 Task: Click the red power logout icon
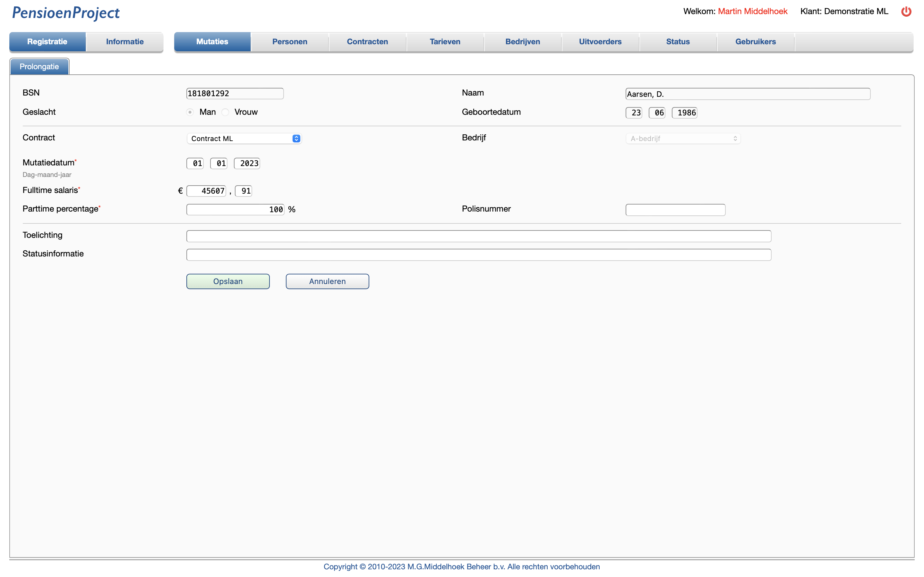(906, 12)
